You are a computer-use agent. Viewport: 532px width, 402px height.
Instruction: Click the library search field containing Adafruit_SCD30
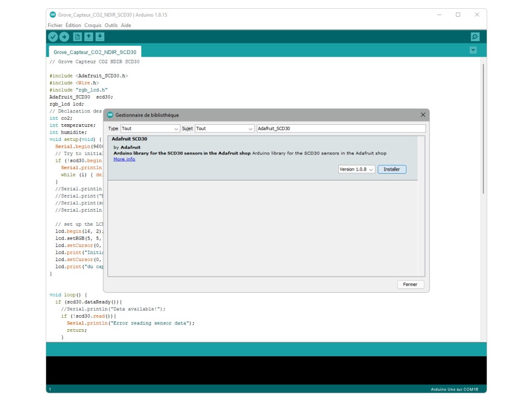click(x=341, y=128)
